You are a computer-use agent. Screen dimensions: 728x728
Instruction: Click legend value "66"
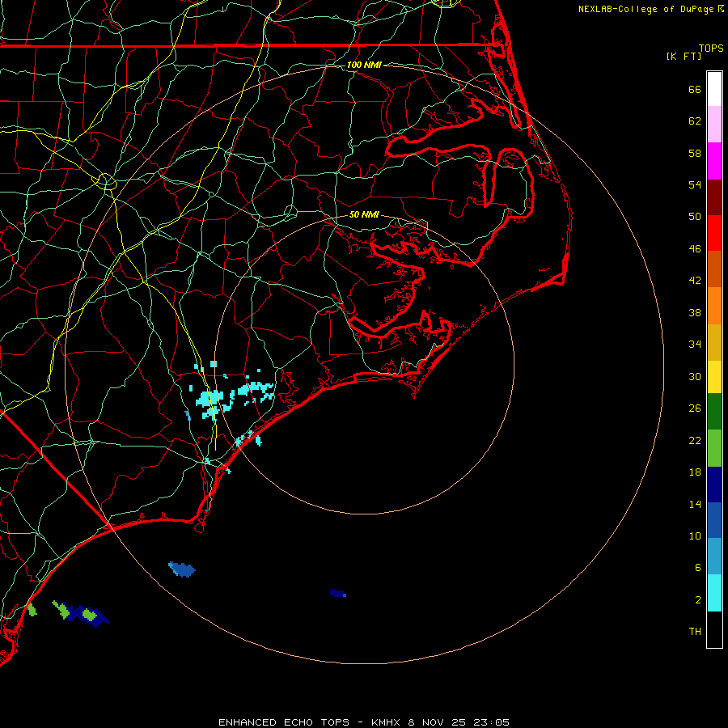pos(695,89)
